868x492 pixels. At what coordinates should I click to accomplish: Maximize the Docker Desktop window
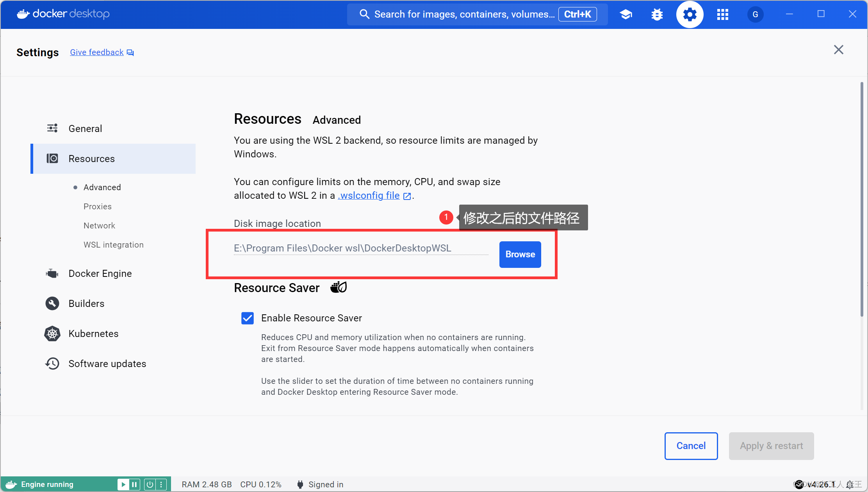pos(821,14)
